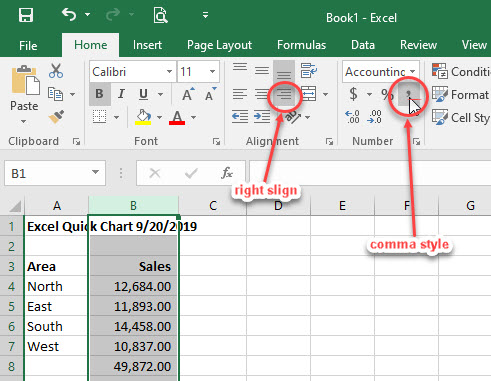Toggle Wrap Text
491x381 pixels.
[x=309, y=70]
